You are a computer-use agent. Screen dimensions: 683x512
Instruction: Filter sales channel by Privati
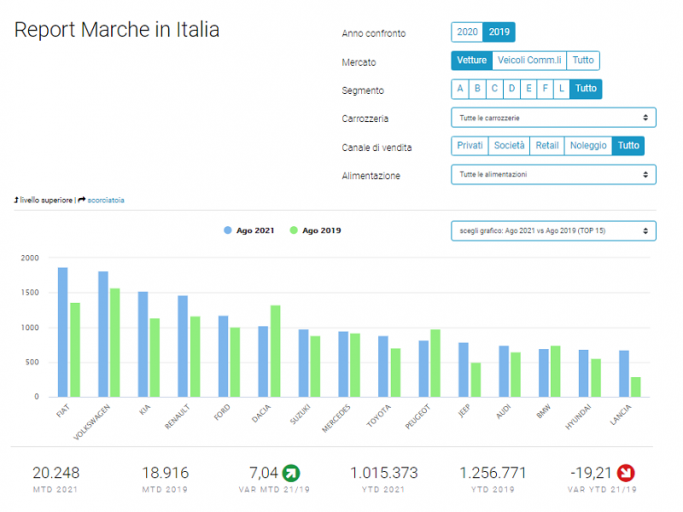(x=470, y=146)
